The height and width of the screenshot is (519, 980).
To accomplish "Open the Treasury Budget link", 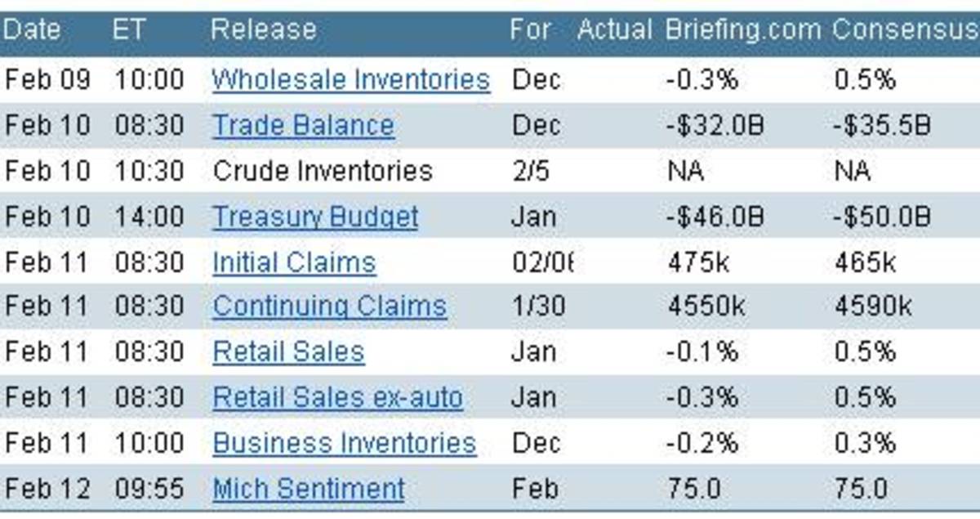I will (315, 217).
